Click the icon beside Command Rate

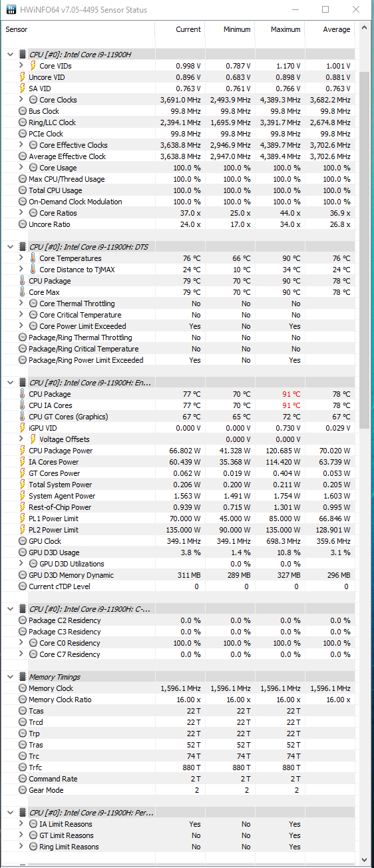coord(23,779)
